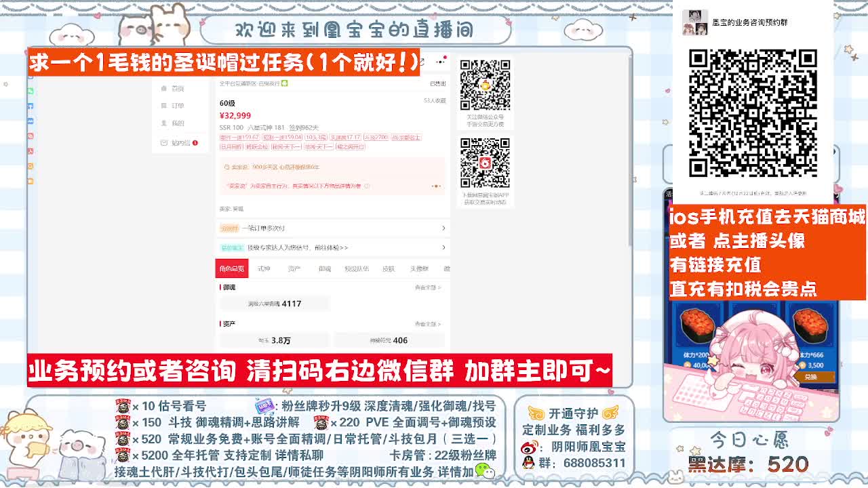Switch to the 预设队伍 tab
Screen dimensions: 868x488
tap(357, 268)
